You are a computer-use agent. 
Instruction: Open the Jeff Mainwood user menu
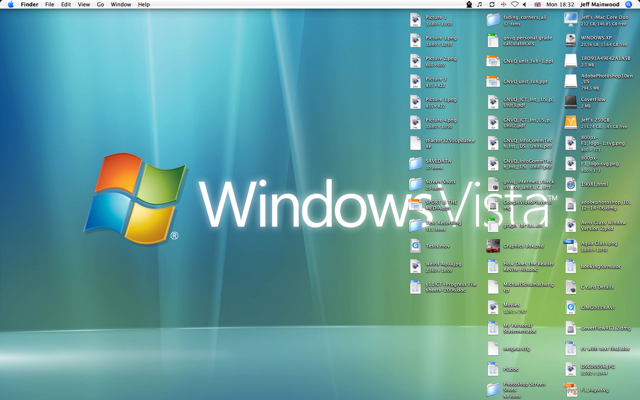(600, 4)
